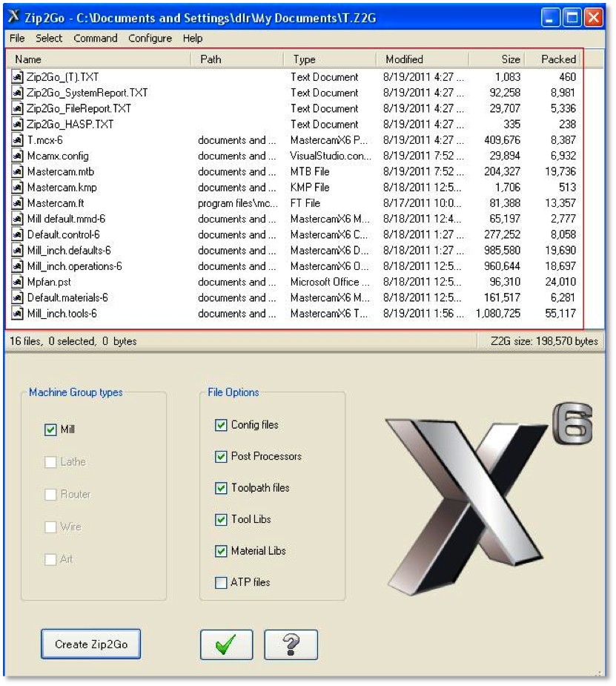Click the Mcamx.config file icon
The width and height of the screenshot is (616, 686).
(x=17, y=156)
